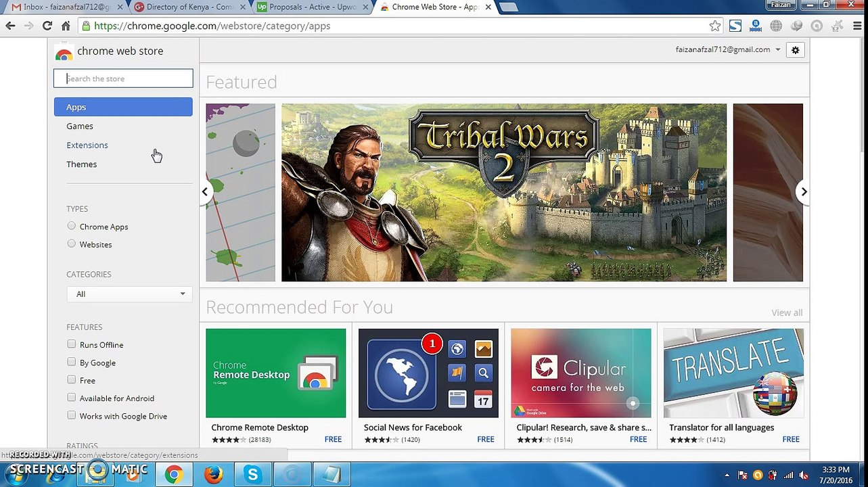Select the Websites type radio button

[x=72, y=243]
